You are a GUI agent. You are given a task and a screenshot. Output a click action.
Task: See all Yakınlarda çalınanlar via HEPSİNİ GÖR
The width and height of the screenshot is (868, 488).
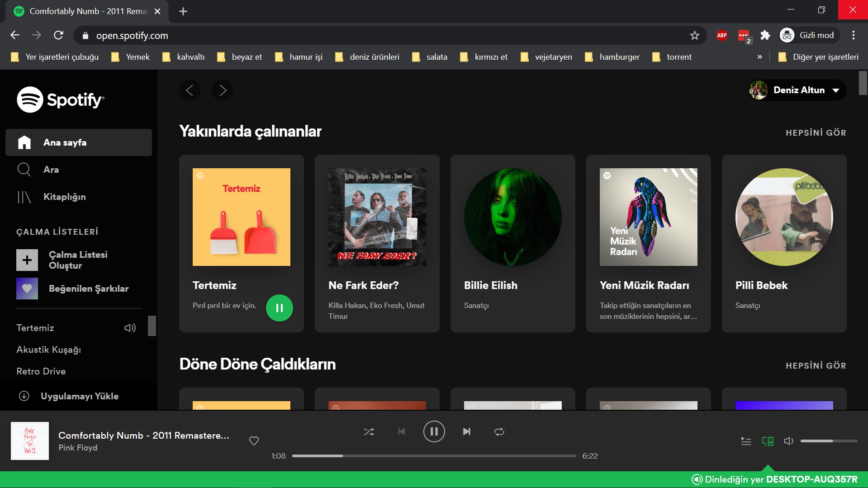pos(816,133)
